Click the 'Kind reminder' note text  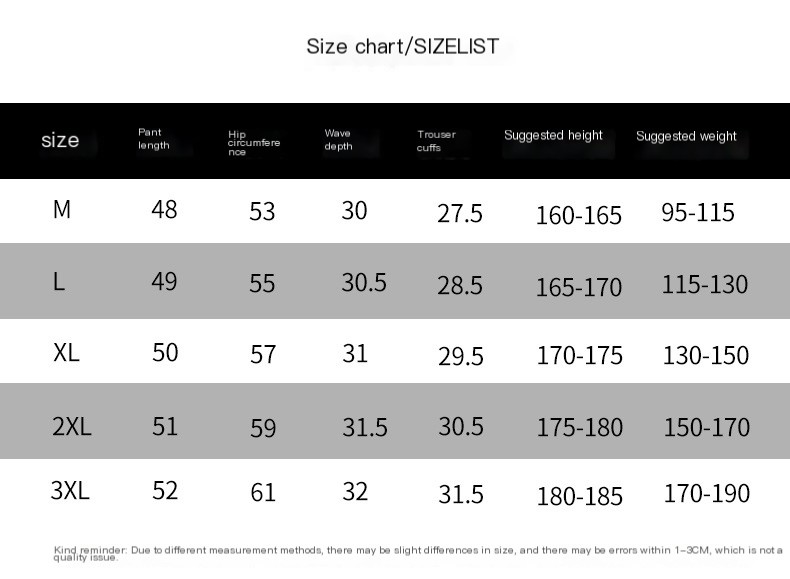point(418,553)
